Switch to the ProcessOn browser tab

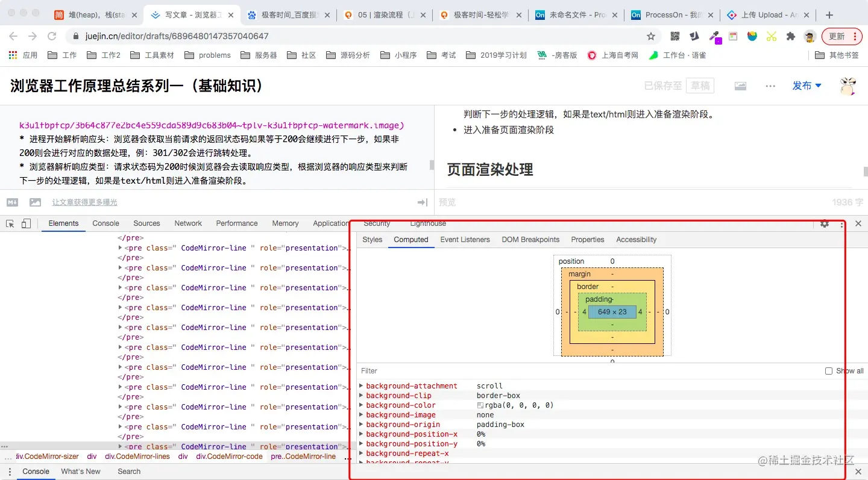pos(671,15)
